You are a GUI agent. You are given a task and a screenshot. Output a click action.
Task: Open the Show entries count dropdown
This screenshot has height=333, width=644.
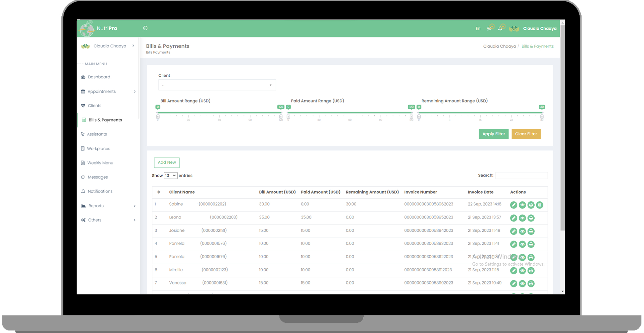(170, 176)
